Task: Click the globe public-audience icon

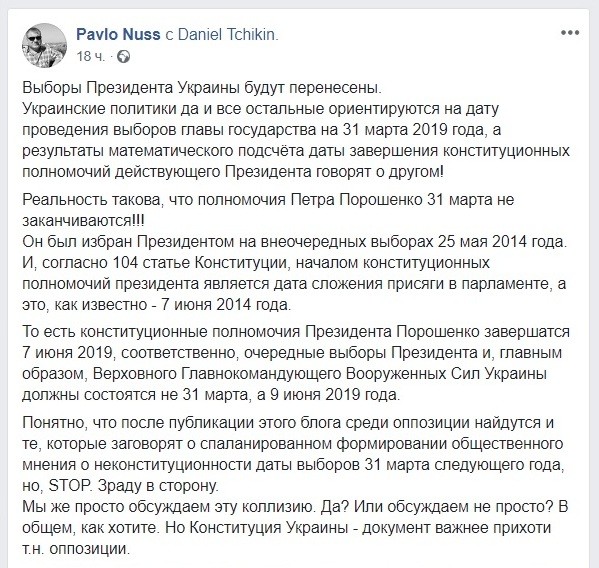Action: [x=123, y=57]
